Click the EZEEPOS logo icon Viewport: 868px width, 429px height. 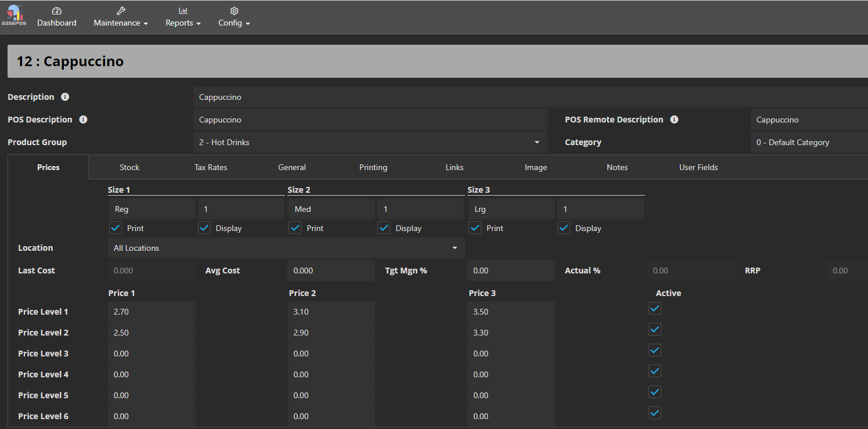(14, 15)
